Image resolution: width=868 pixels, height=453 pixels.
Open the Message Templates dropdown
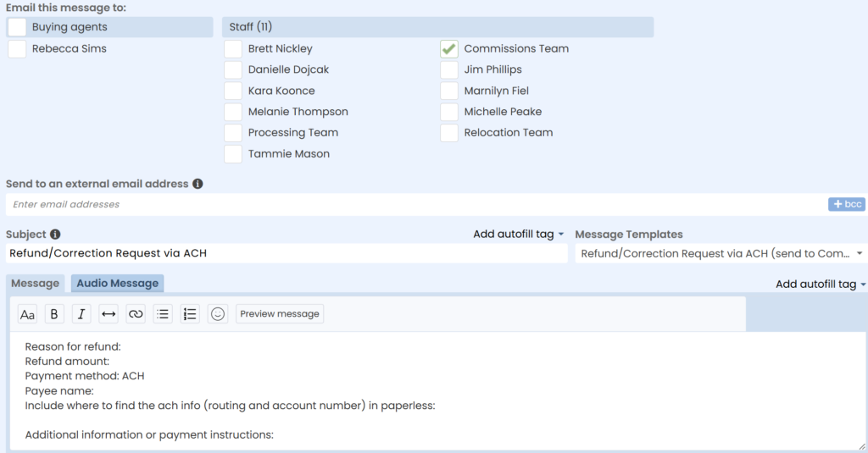pos(721,254)
